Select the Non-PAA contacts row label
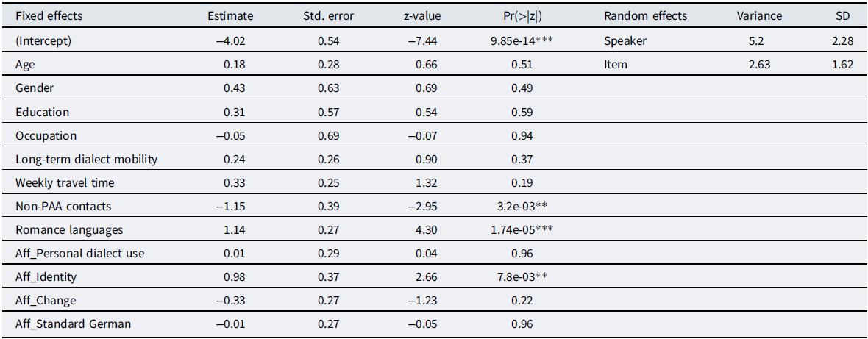The image size is (868, 339). pyautogui.click(x=62, y=206)
